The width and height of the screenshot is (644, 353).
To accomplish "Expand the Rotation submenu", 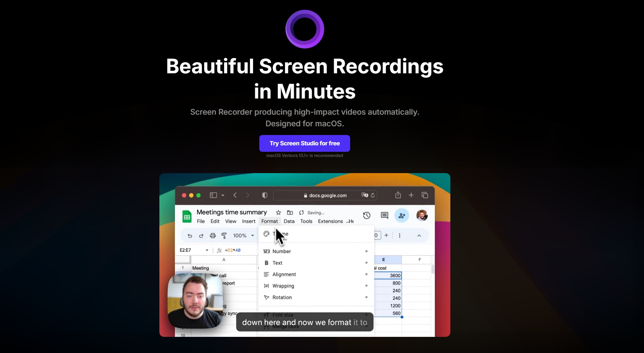I will point(316,297).
